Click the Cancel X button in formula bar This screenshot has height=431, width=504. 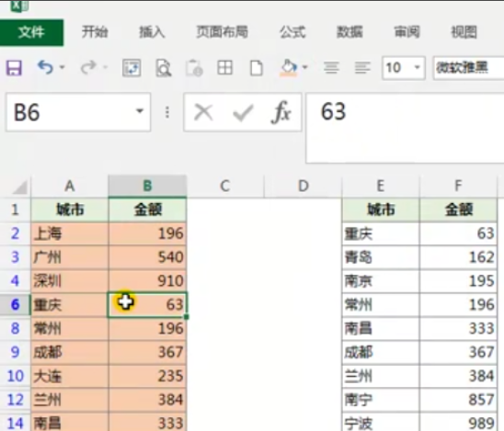tap(203, 112)
